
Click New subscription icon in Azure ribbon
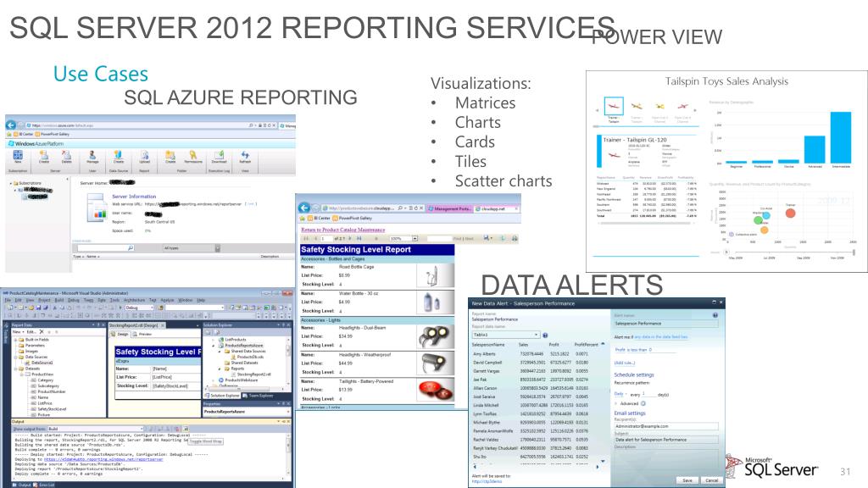coord(18,157)
